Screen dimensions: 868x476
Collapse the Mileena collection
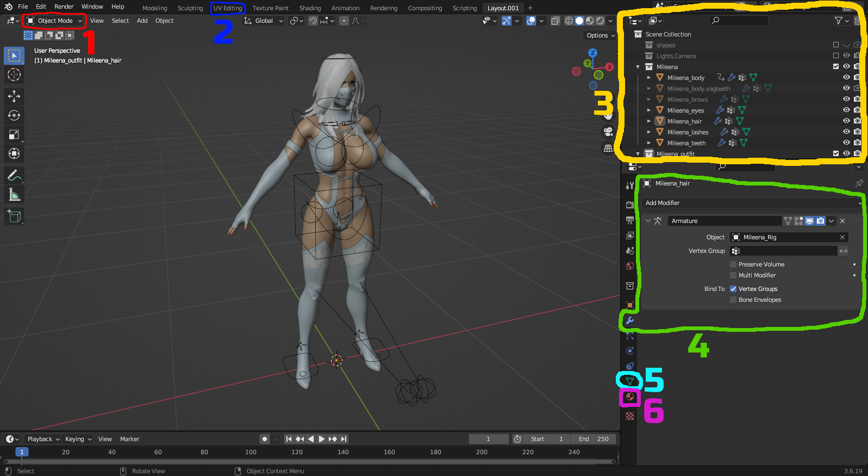point(638,67)
